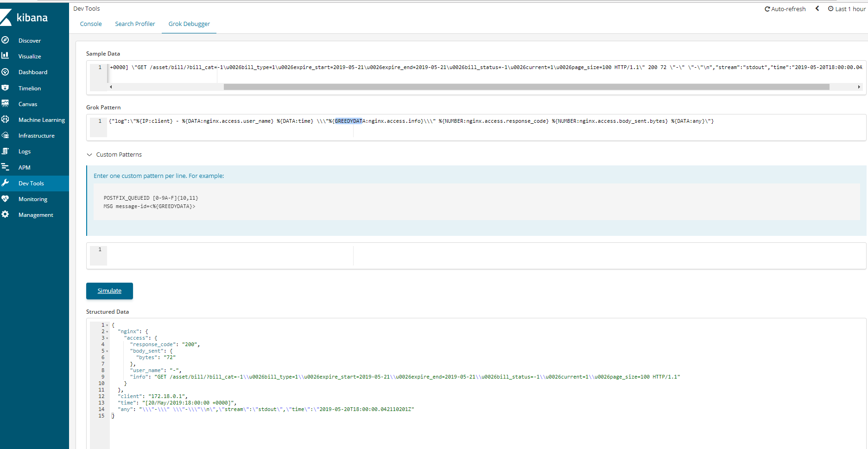This screenshot has height=449, width=868.
Task: Select the Dev Tools sidebar label
Action: point(31,183)
